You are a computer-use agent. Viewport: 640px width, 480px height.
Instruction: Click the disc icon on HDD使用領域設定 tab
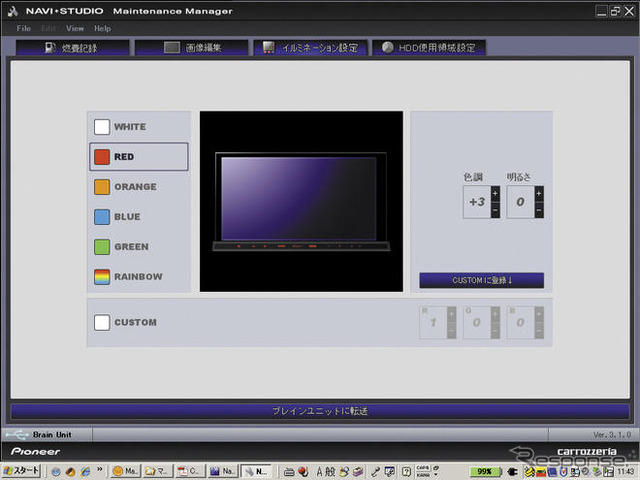point(387,47)
